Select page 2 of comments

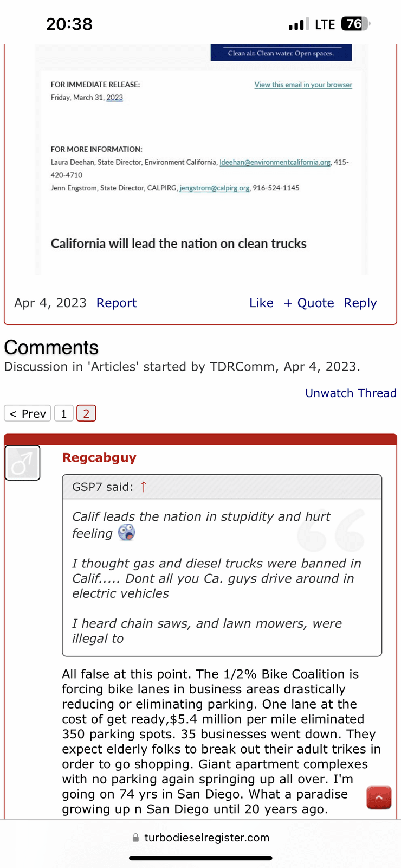click(x=86, y=413)
